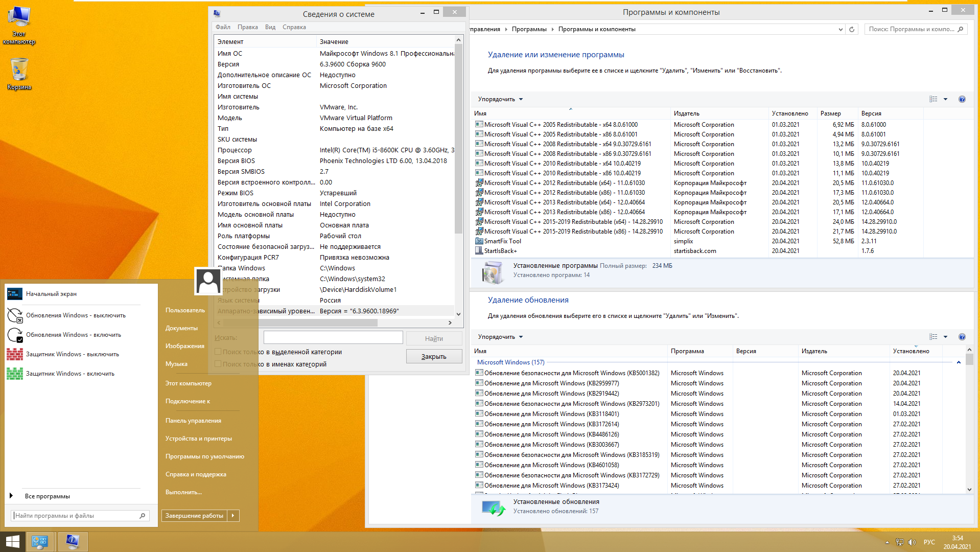Viewport: 980px width, 552px height.
Task: Click the refresh icon beside the address bar
Action: coord(852,29)
